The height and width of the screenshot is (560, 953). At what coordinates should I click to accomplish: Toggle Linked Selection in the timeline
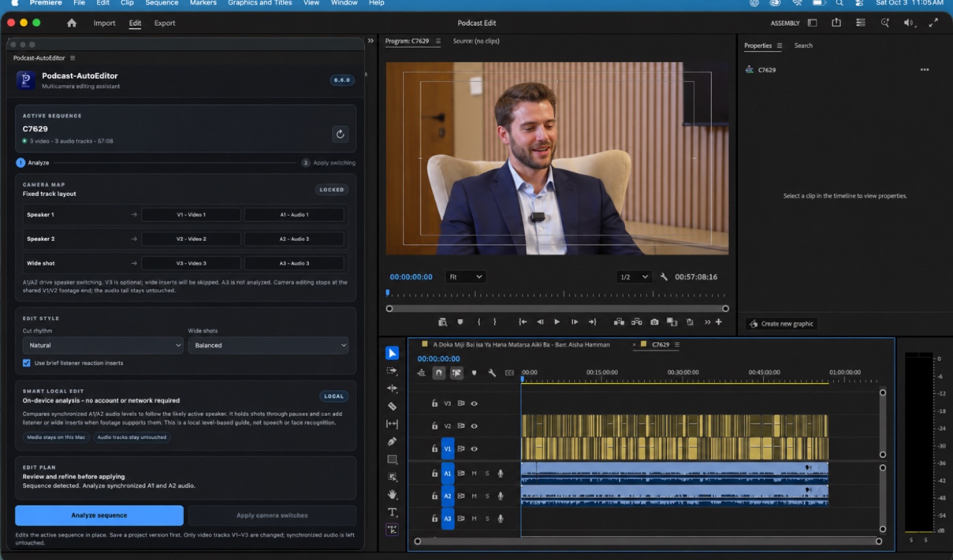click(457, 373)
